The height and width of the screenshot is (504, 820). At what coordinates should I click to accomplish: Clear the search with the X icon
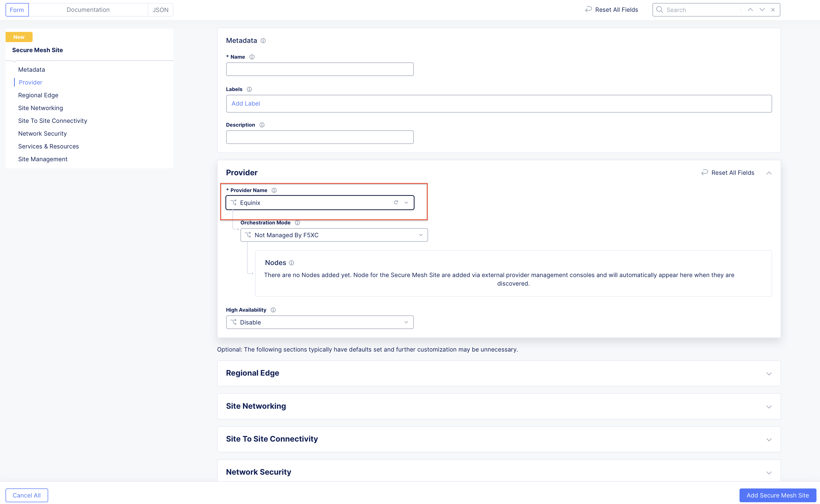point(773,10)
